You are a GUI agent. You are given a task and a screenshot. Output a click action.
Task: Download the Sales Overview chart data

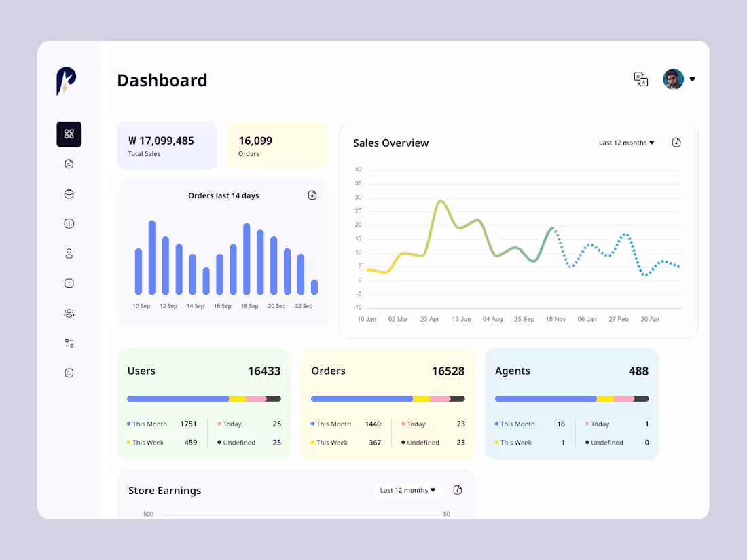676,143
